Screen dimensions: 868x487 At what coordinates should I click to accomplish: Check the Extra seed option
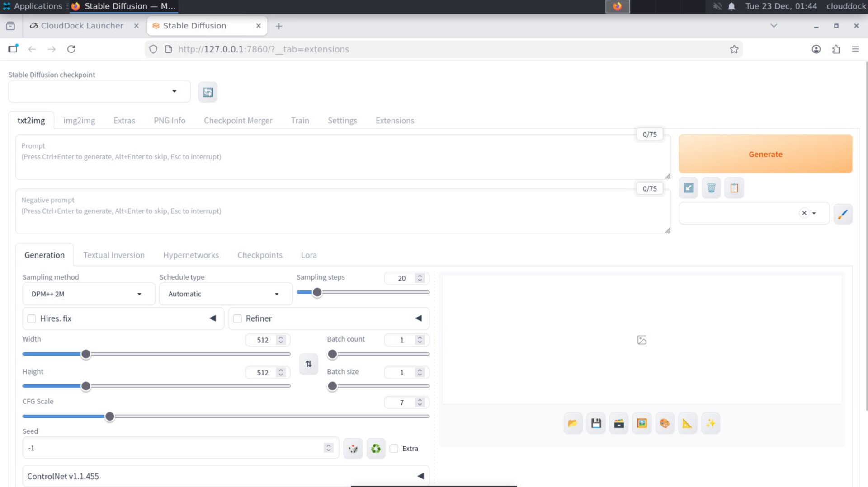394,448
